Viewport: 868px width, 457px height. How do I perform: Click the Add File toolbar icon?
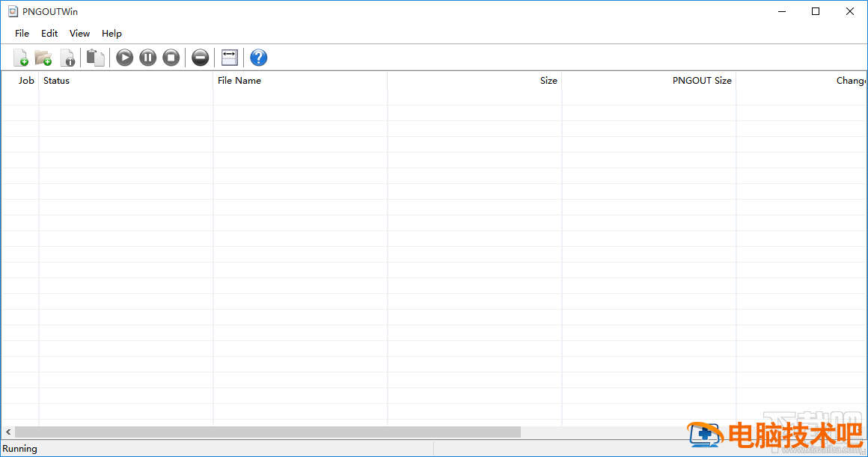click(20, 58)
